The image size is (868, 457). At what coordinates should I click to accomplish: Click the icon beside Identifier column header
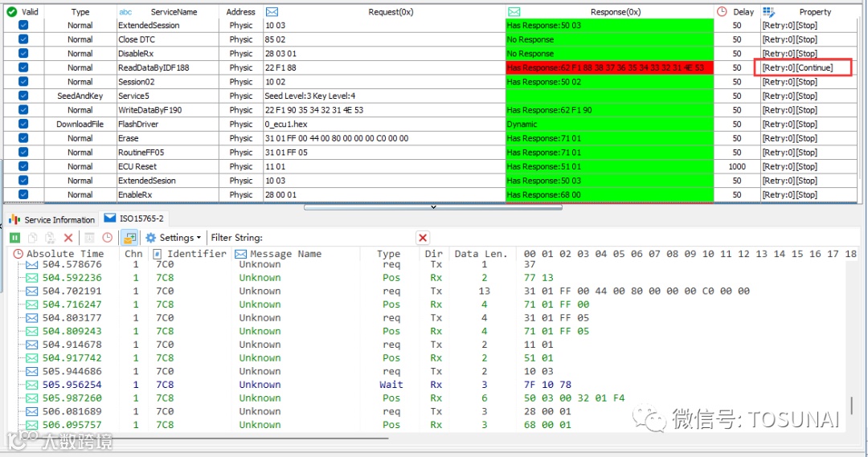click(158, 254)
